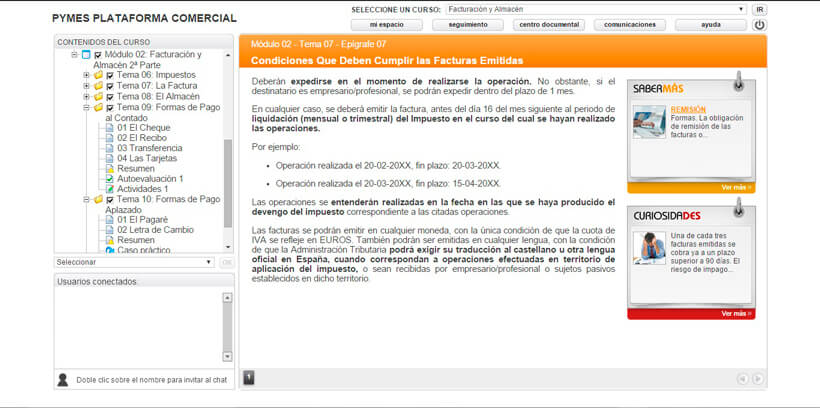This screenshot has height=408, width=820.
Task: Click the chat user silhouette icon
Action: point(63,380)
